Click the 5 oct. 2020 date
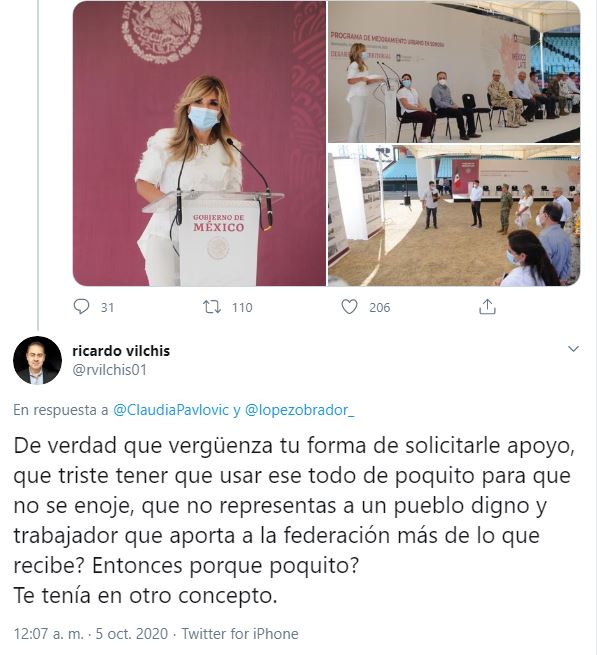The image size is (597, 655). click(x=132, y=634)
